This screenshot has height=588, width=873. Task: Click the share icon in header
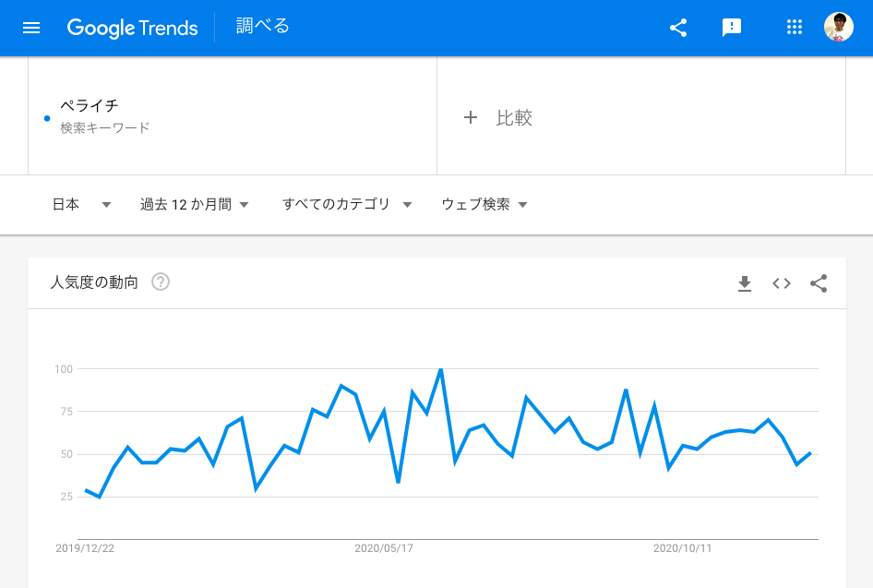pos(678,28)
